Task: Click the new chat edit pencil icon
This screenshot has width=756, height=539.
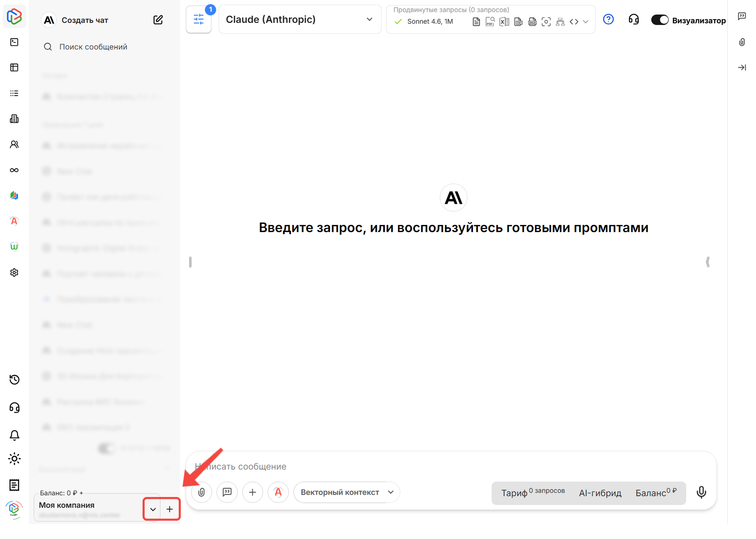Action: coord(158,20)
